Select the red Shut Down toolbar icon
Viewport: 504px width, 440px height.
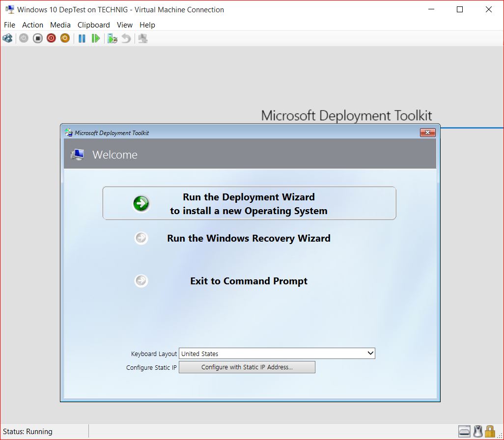[51, 38]
